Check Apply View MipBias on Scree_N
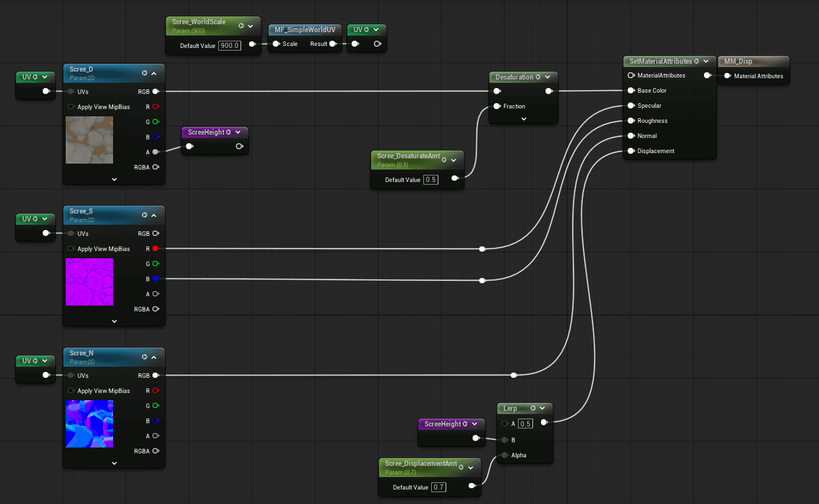The height and width of the screenshot is (504, 819). click(70, 390)
